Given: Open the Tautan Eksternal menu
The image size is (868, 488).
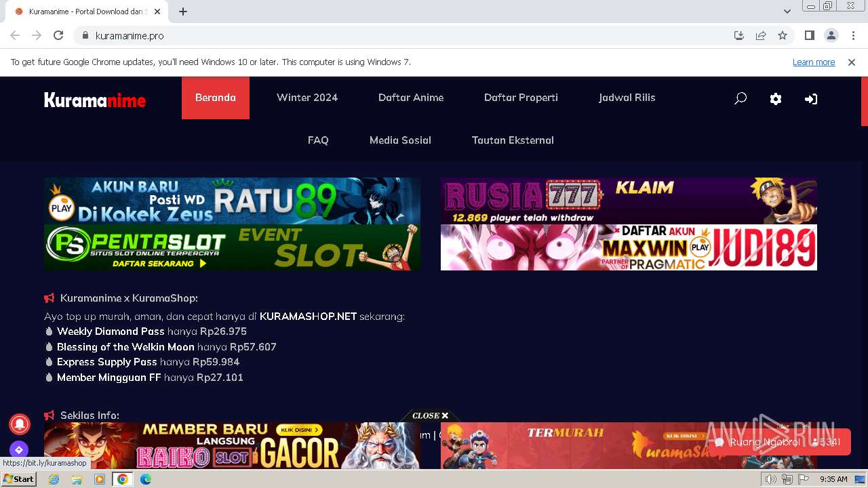Looking at the screenshot, I should coord(513,140).
